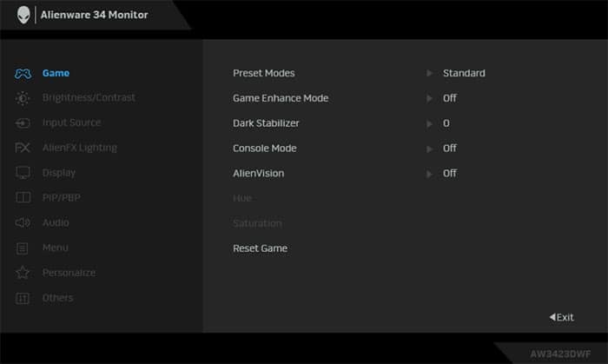Viewport: 608px width, 364px height.
Task: Expand the Dark Stabilizer arrow
Action: pos(429,123)
